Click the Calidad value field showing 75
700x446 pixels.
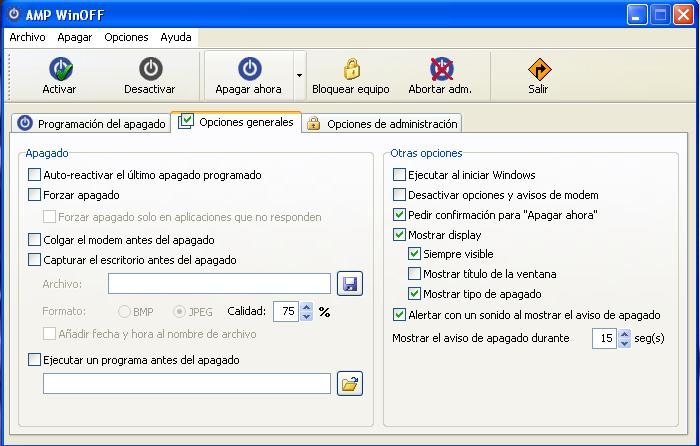(286, 311)
